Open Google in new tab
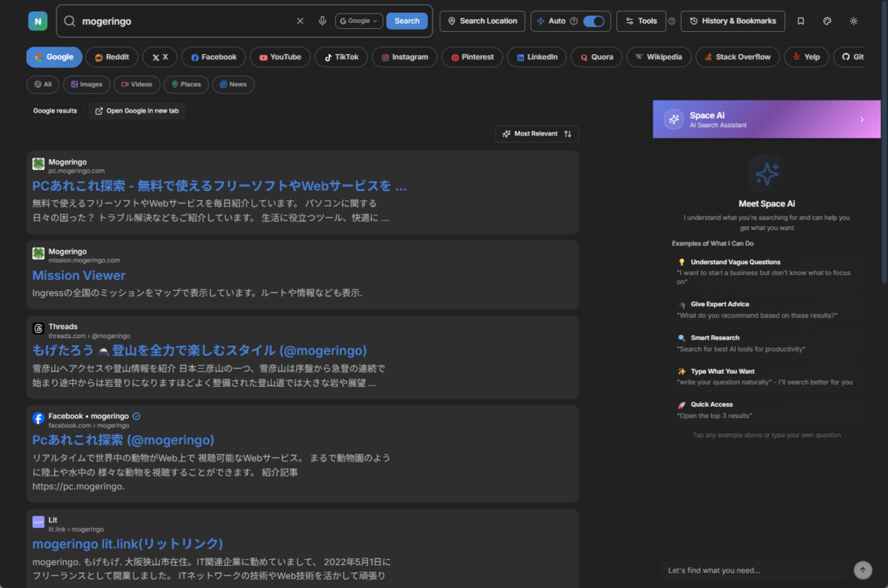888x588 pixels. [136, 110]
